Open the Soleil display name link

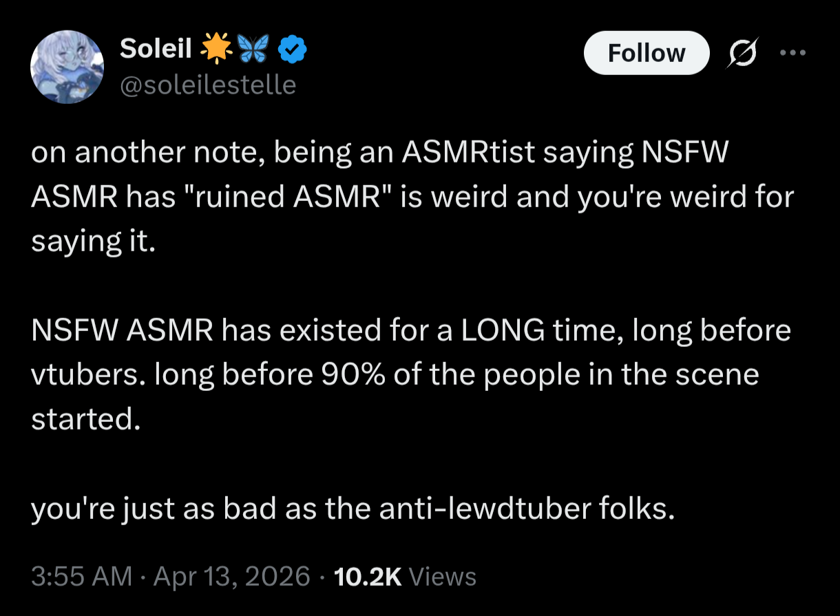pos(156,48)
